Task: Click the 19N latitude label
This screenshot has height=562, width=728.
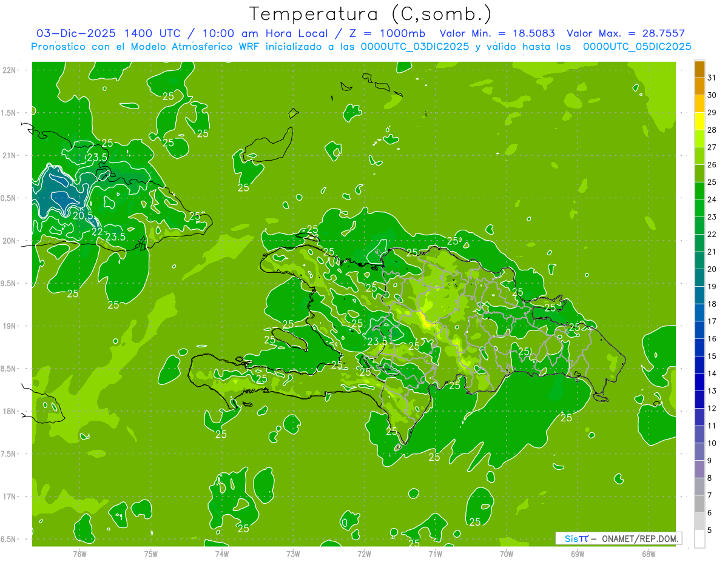Action: click(10, 326)
